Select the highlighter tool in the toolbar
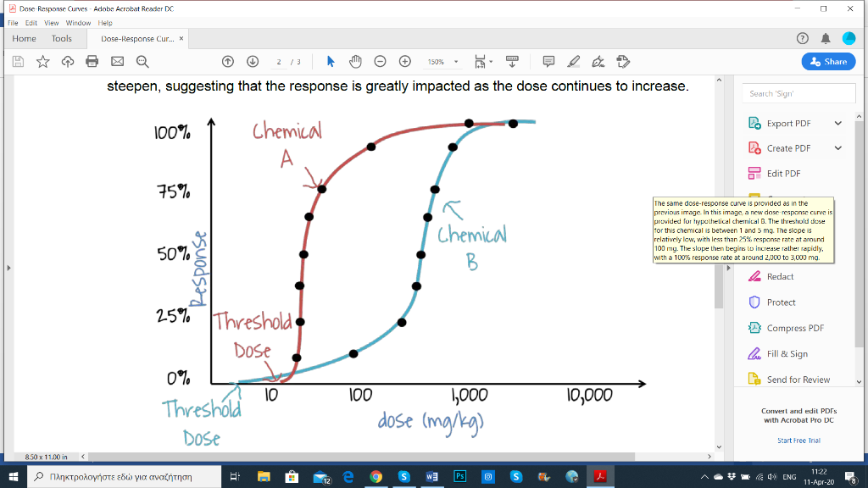Screen dimensions: 868x488 click(574, 61)
